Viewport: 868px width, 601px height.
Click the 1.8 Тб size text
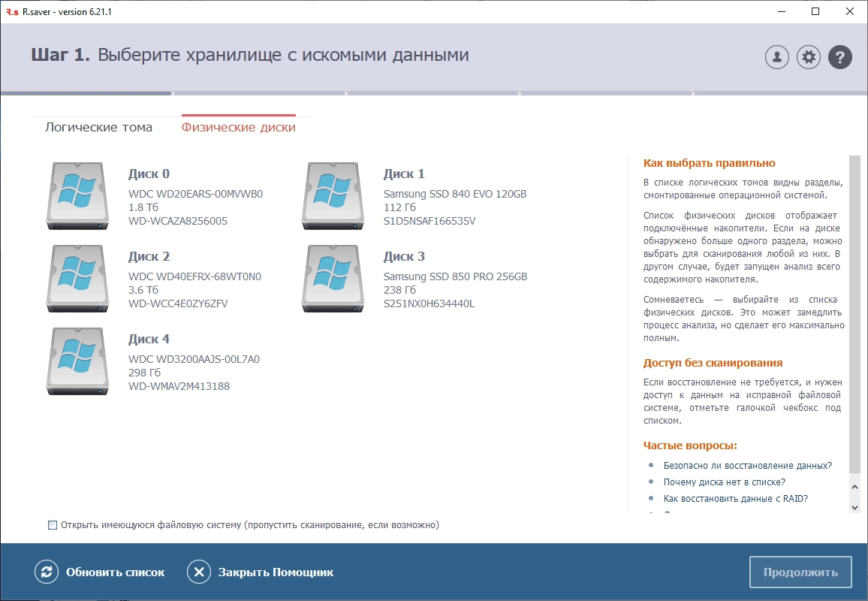click(x=143, y=207)
